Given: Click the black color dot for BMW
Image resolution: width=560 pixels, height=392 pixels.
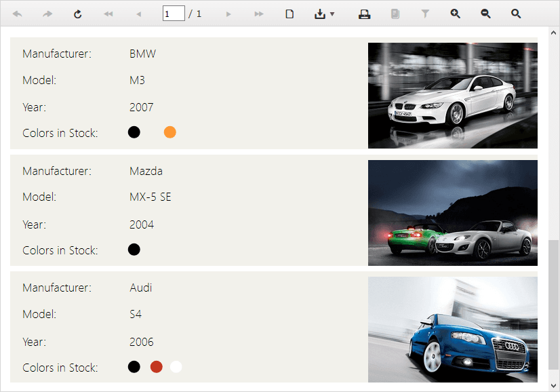Looking at the screenshot, I should [x=134, y=132].
